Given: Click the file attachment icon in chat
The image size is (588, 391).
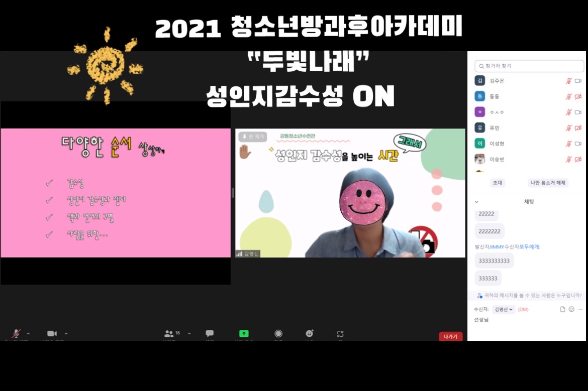Looking at the screenshot, I should pos(563,309).
